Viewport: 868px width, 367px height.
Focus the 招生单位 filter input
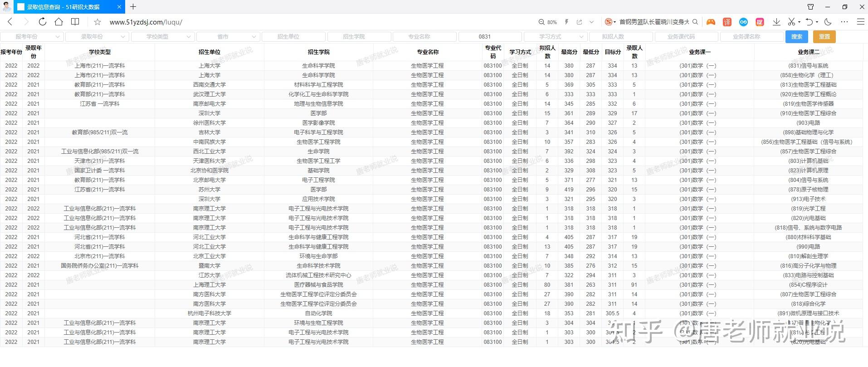pyautogui.click(x=293, y=37)
